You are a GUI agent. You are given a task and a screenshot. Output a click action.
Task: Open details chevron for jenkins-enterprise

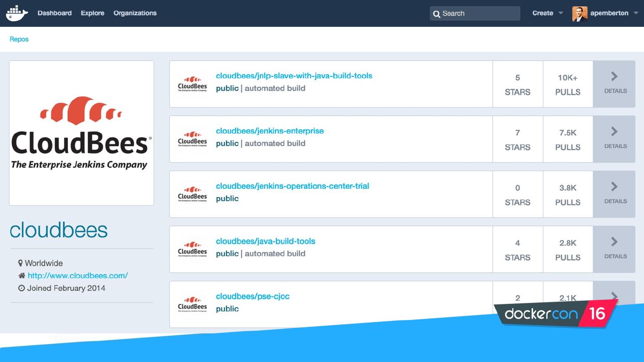coord(614,132)
